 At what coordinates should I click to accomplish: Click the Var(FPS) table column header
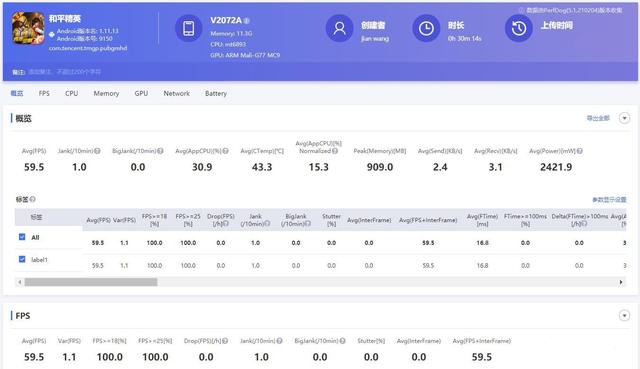click(124, 220)
